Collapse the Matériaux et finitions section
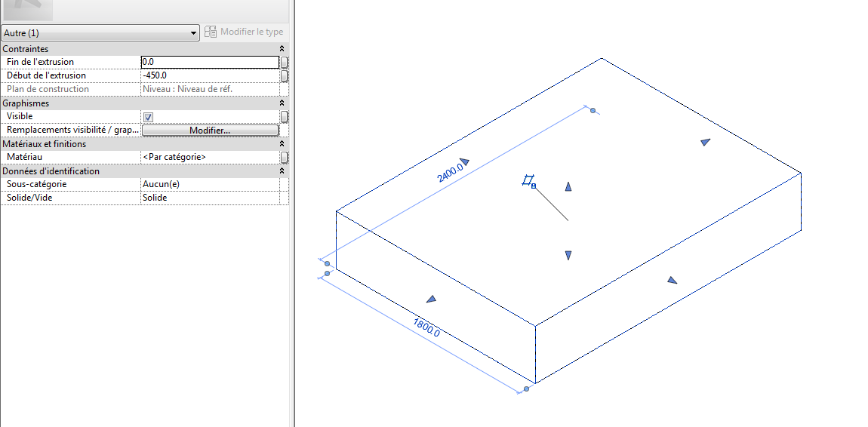Viewport: 868px width, 427px height. point(282,144)
